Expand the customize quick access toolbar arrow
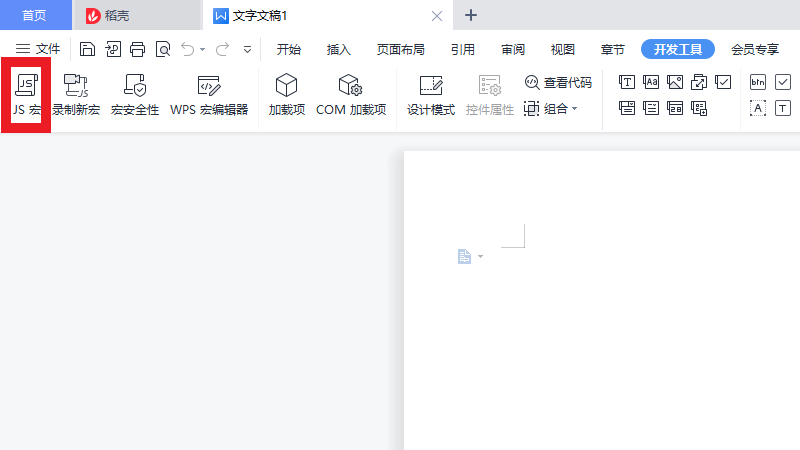 tap(247, 49)
